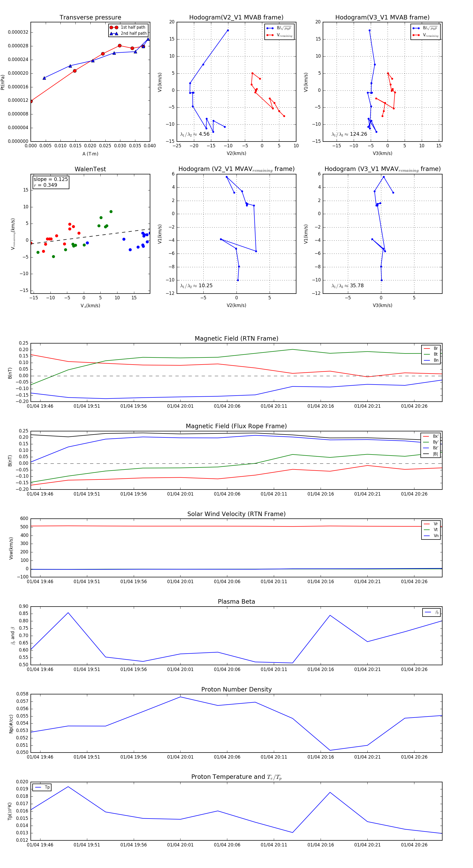This screenshot has width=473, height=868.
Task: Click the B/√μ0ρ legend entry in the V2_V1 MVAB hodogram
Action: [279, 28]
